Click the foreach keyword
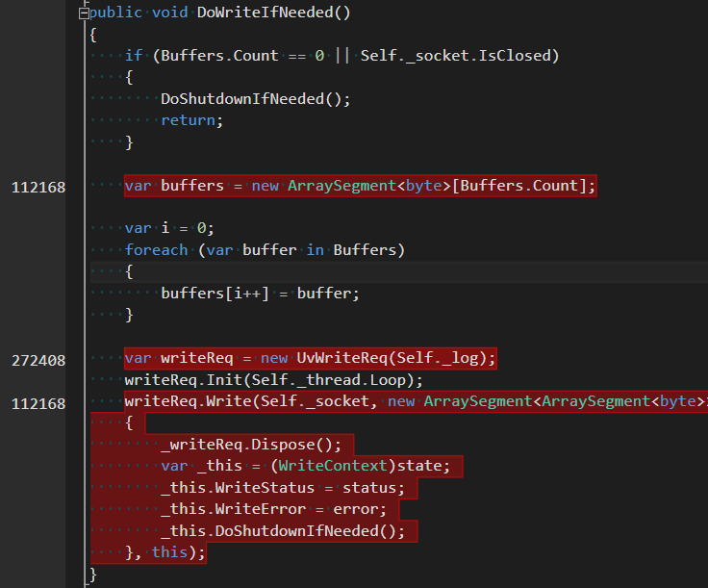This screenshot has height=588, width=708. pyautogui.click(x=156, y=250)
